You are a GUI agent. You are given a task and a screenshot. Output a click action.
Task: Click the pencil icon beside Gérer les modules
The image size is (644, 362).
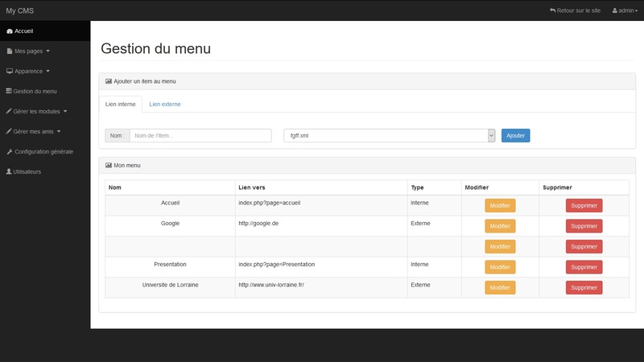point(9,112)
